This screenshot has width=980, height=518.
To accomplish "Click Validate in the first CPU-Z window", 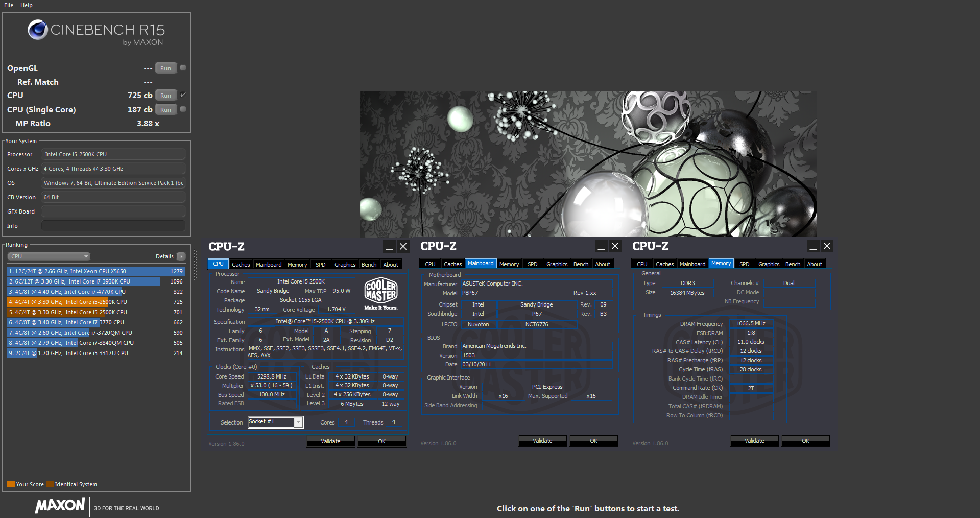I will [330, 441].
